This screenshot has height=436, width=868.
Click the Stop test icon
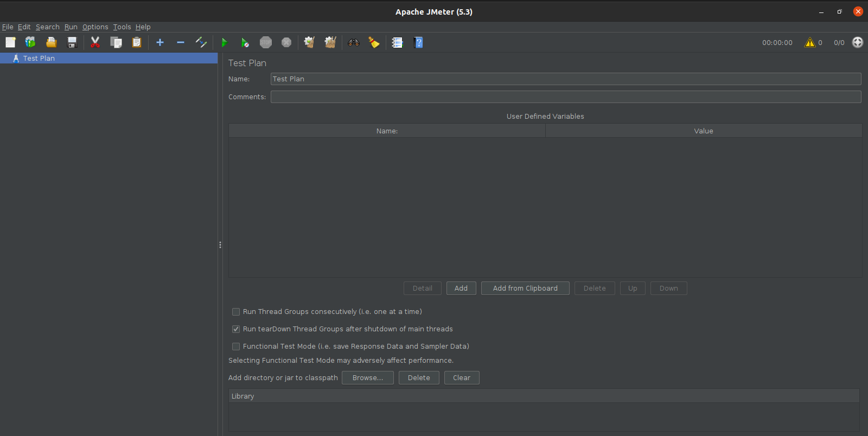[x=266, y=42]
